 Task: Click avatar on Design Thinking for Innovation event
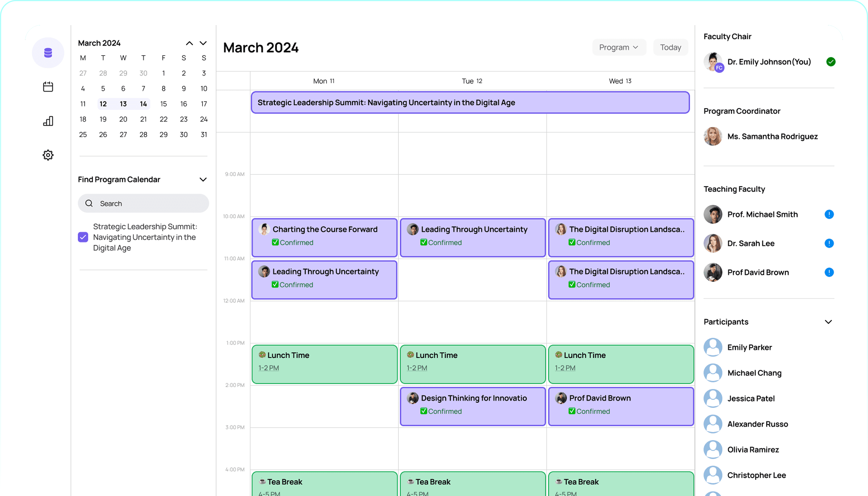pos(412,398)
